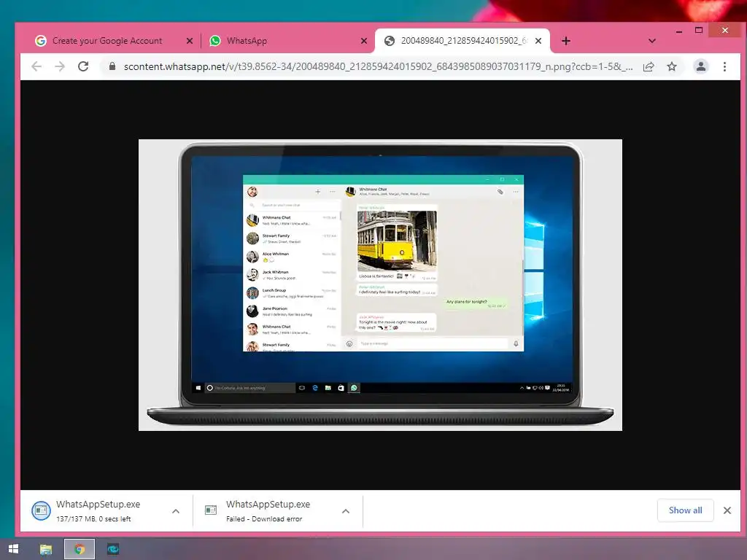
Task: Click the browser forward arrow
Action: pos(60,66)
